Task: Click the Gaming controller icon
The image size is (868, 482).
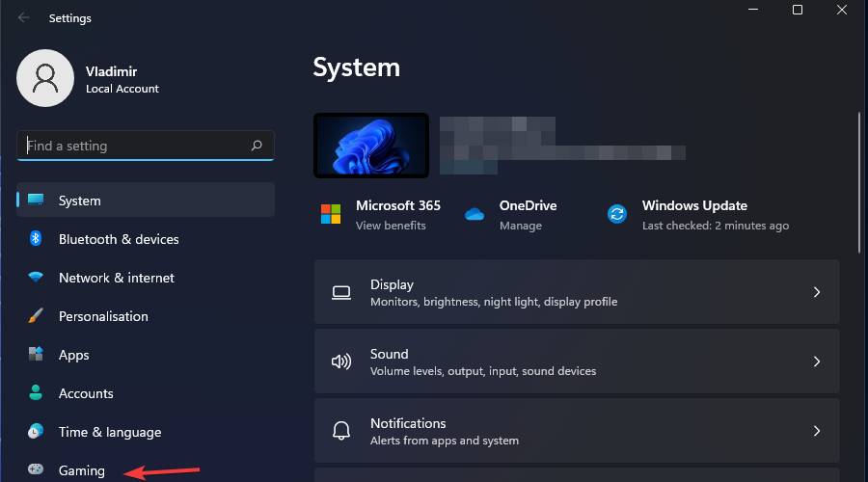Action: [x=36, y=469]
